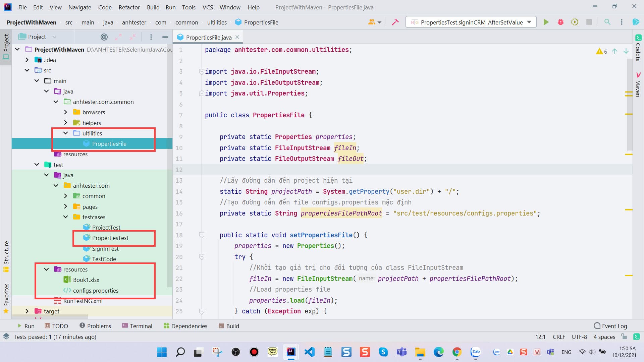Open the Run tool window
The width and height of the screenshot is (644, 362).
coord(26,326)
